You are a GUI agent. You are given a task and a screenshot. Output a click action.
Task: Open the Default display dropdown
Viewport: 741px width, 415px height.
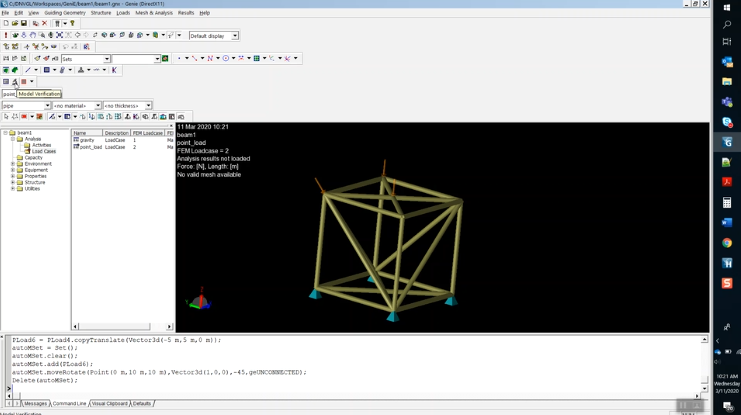point(235,36)
